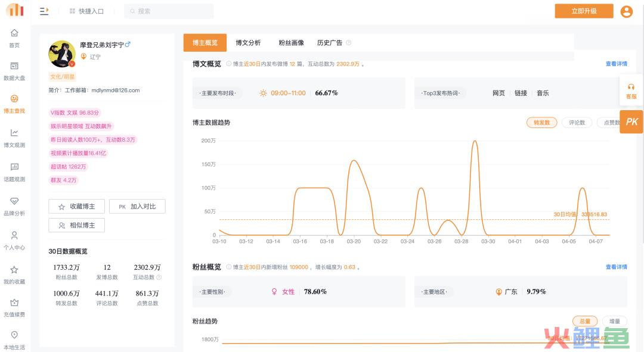644x352 pixels.
Task: Collapse the sidebar menu toggle icon
Action: point(44,11)
